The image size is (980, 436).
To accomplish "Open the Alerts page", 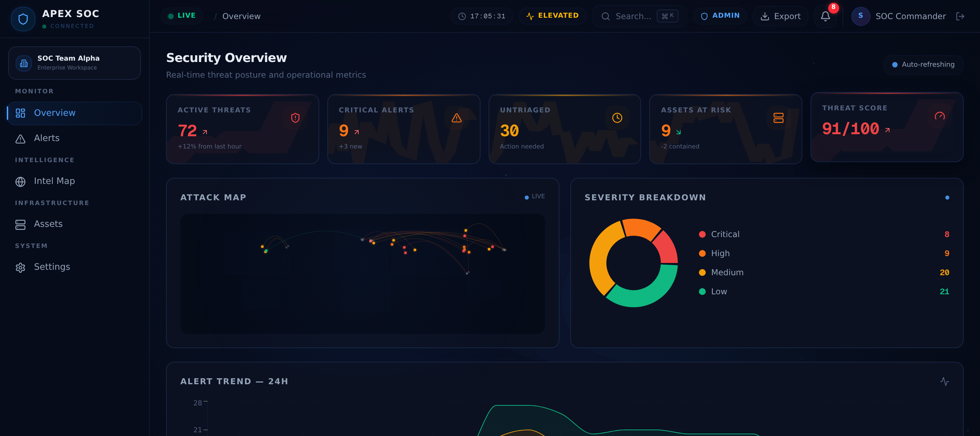I will [75, 138].
